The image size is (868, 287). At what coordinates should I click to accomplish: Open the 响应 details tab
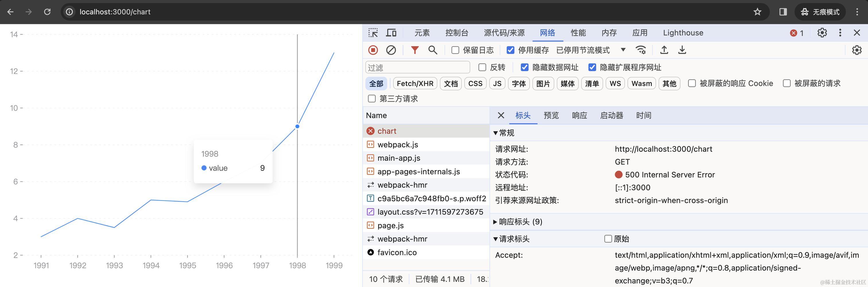tap(580, 116)
